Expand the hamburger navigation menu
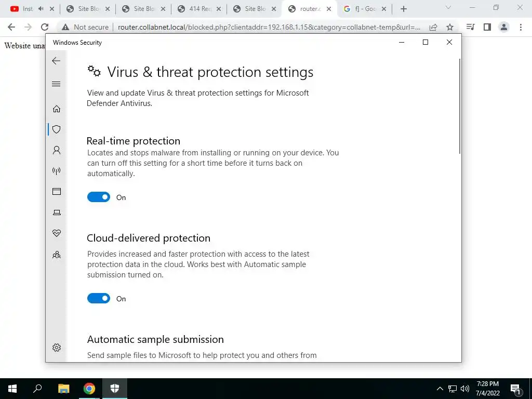The width and height of the screenshot is (532, 399). (x=56, y=84)
